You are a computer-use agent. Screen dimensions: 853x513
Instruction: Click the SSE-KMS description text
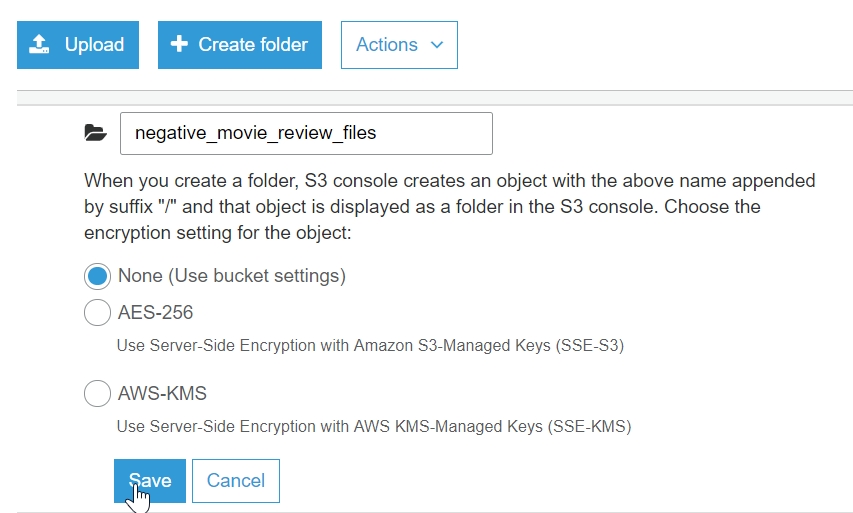point(374,427)
